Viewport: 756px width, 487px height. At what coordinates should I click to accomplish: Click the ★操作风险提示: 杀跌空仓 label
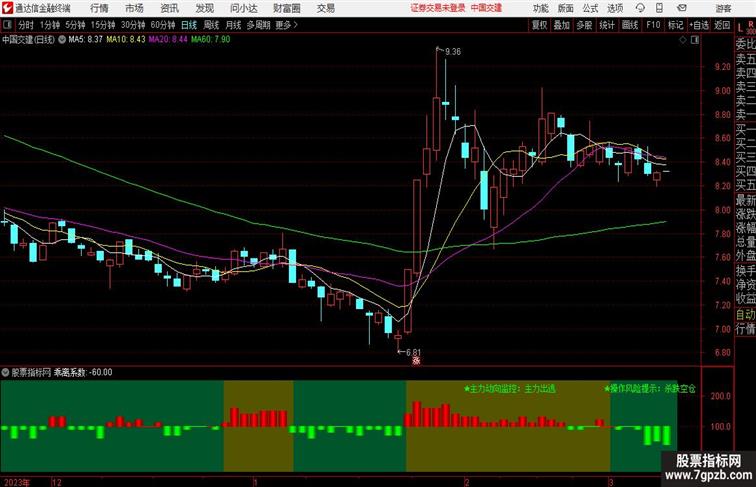pos(649,389)
